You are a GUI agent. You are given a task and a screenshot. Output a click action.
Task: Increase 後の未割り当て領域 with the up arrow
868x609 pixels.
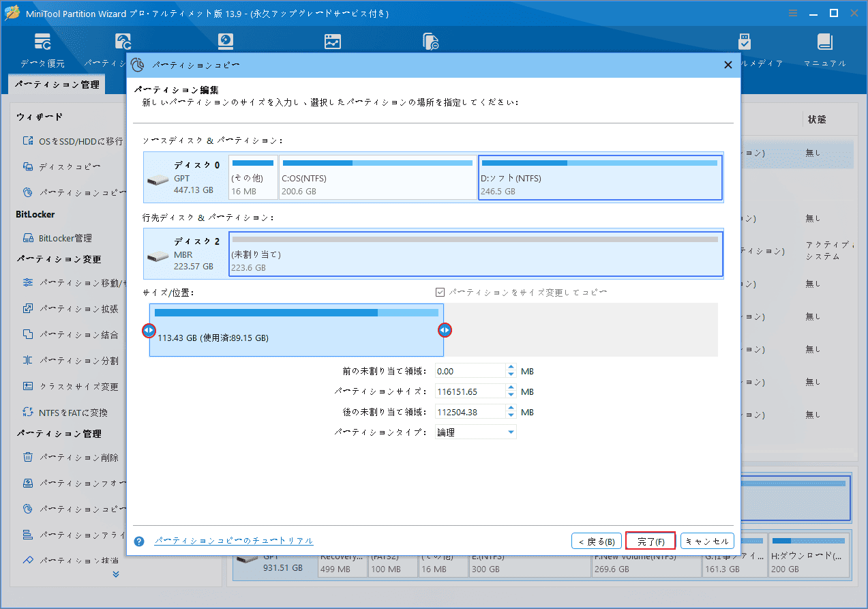click(511, 408)
